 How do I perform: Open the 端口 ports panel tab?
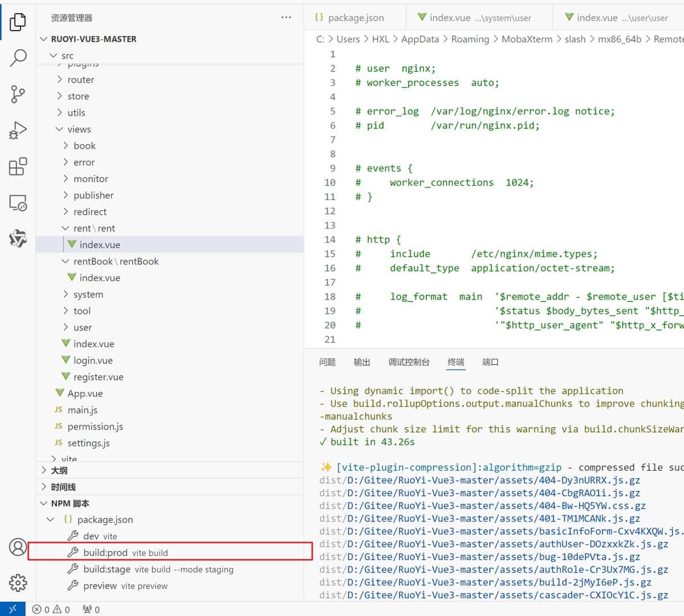[490, 362]
